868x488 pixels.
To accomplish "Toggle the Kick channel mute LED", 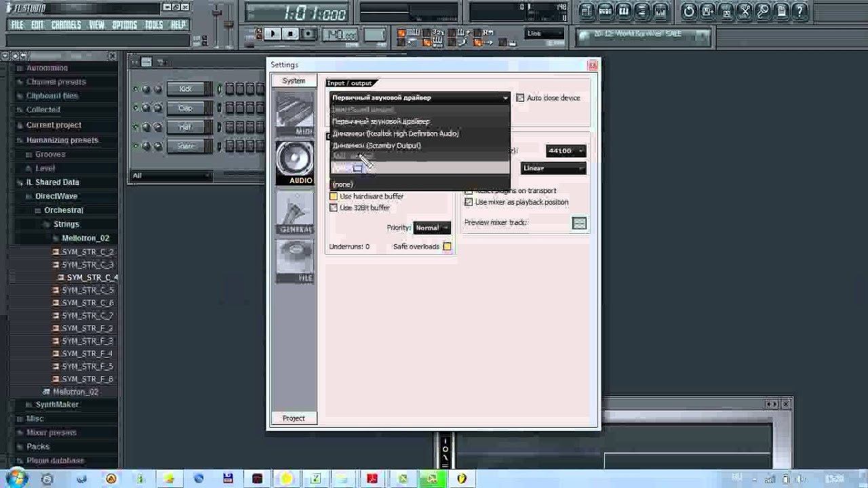I will (136, 89).
